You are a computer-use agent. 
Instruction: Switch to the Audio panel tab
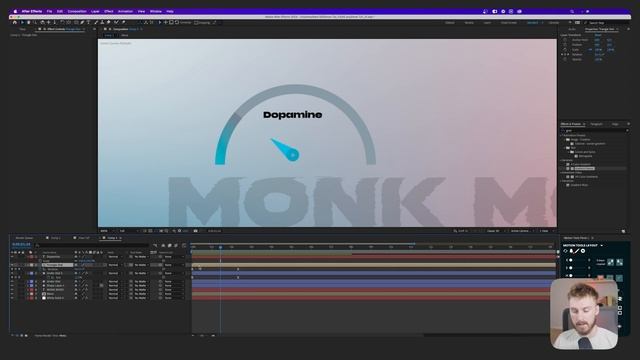click(x=572, y=29)
